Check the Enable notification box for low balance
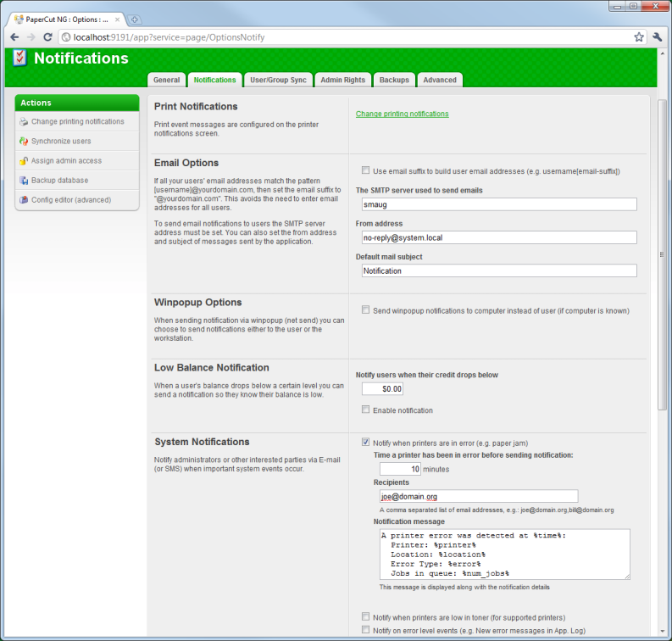This screenshot has width=672, height=641. [365, 410]
